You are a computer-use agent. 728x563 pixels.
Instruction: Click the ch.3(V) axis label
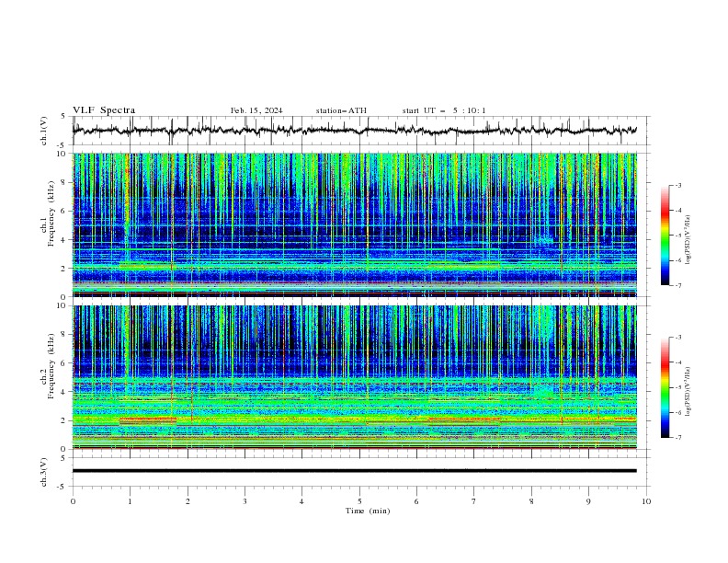click(44, 472)
